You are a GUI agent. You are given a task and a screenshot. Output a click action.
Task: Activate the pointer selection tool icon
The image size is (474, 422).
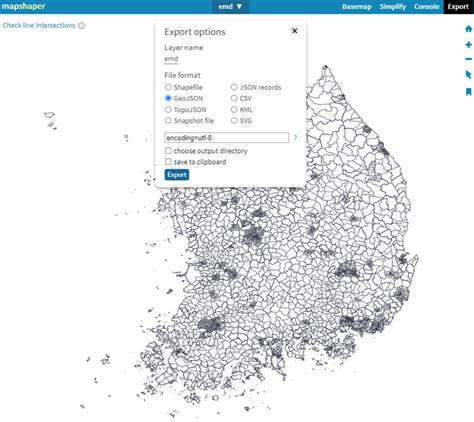click(468, 75)
